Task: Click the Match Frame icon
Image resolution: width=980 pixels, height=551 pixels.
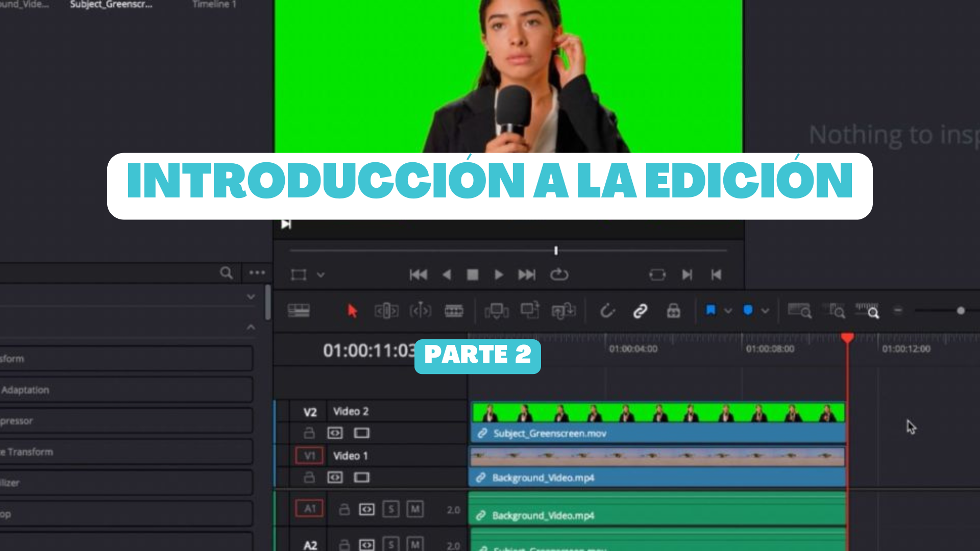Action: tap(657, 275)
